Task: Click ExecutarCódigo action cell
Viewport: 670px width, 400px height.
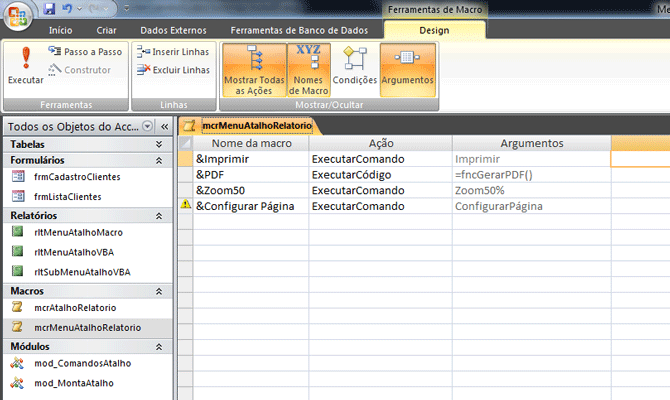Action: (381, 175)
